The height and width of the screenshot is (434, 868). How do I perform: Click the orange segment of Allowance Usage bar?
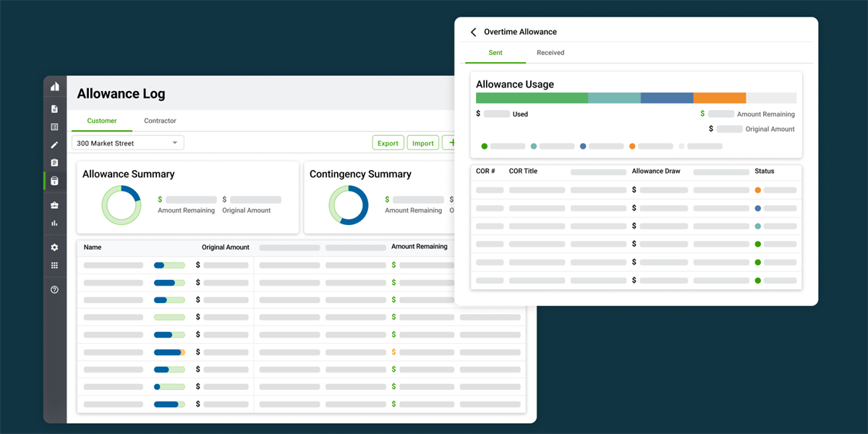(720, 98)
